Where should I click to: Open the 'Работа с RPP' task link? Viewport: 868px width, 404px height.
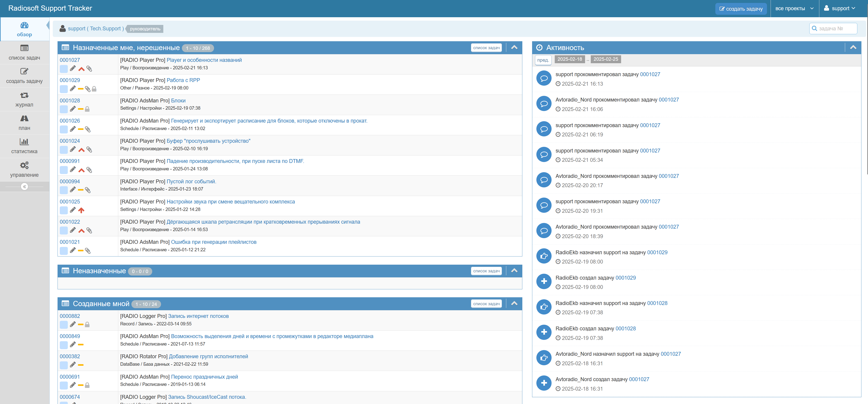coord(183,80)
